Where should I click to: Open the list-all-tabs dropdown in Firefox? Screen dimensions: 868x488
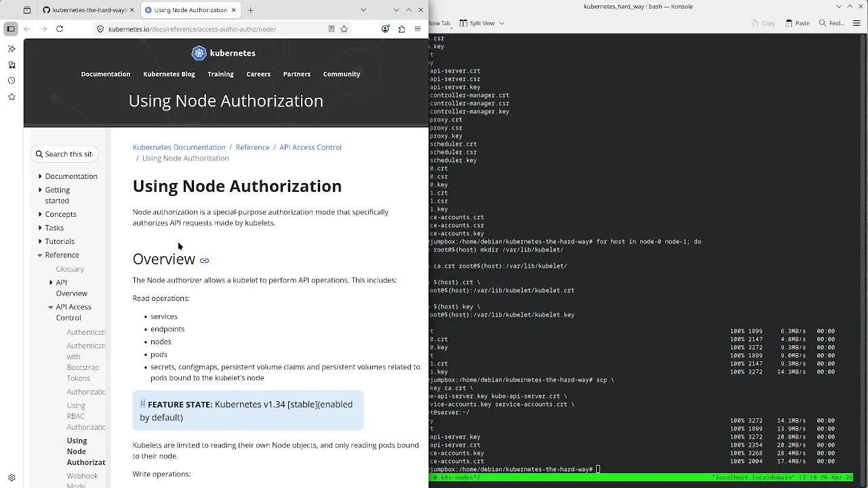pos(363,10)
